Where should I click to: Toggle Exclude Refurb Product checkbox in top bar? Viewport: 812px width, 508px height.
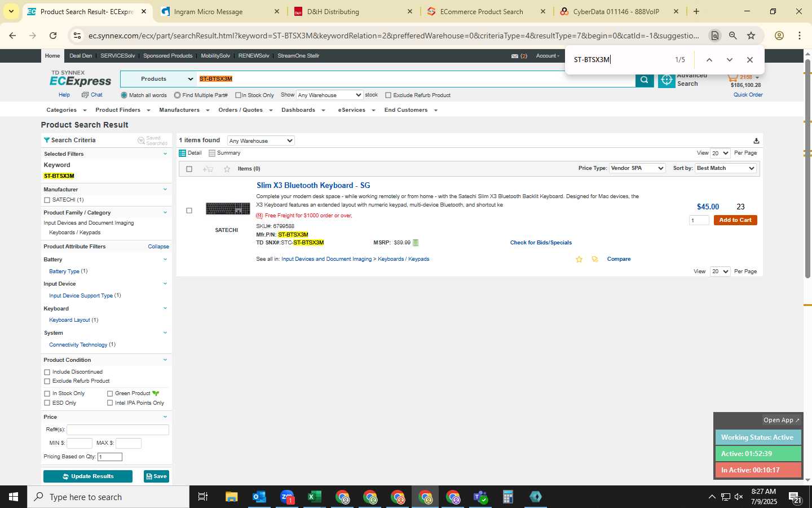(x=388, y=95)
